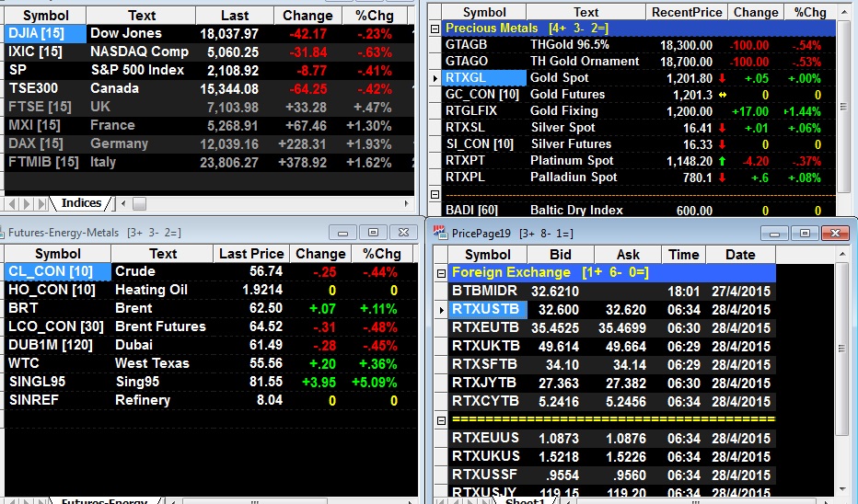The width and height of the screenshot is (858, 504).
Task: Collapse the group below the yellow separator line
Action: pos(442,420)
